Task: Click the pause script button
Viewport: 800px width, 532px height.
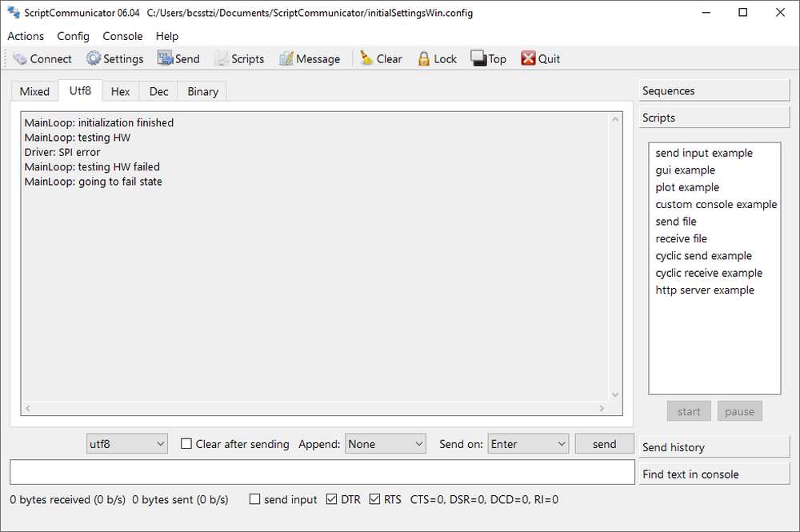Action: (739, 411)
